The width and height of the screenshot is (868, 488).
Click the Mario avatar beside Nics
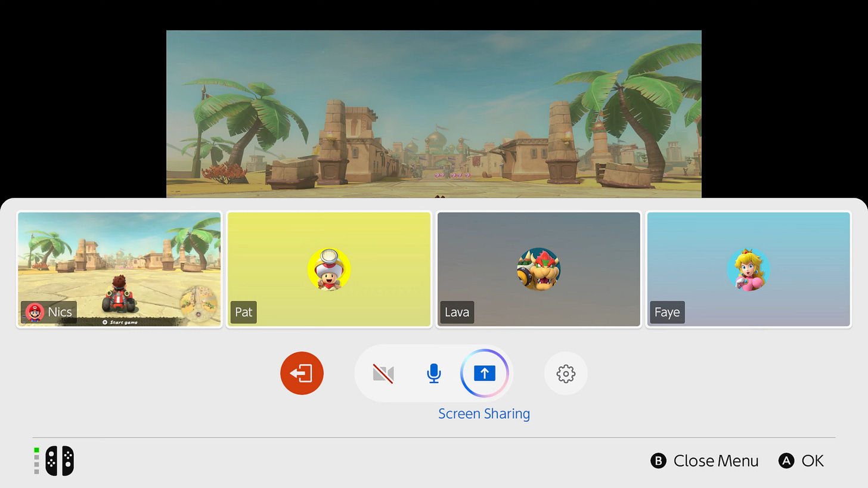[35, 312]
